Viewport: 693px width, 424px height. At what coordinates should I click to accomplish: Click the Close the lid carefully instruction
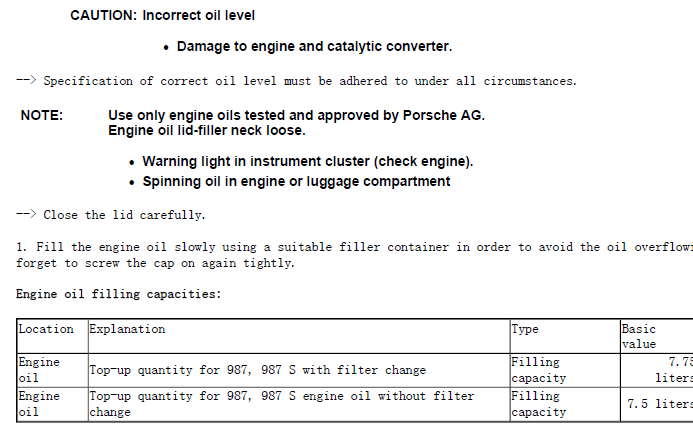tap(110, 215)
